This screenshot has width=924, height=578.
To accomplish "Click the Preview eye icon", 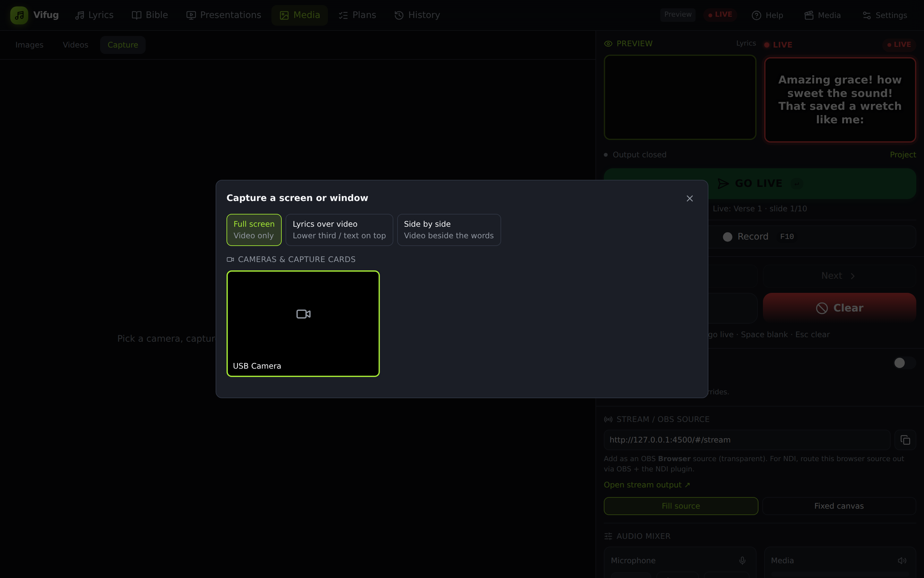I will pos(608,44).
